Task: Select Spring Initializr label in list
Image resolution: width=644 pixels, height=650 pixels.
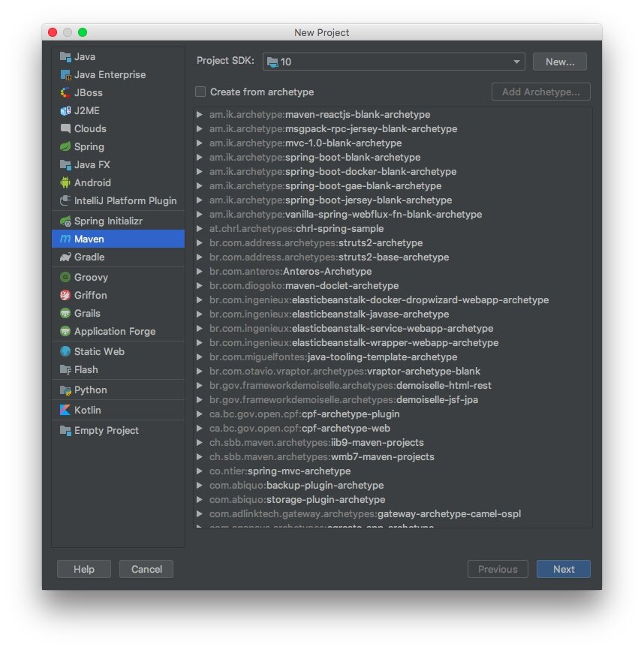Action: tap(108, 221)
